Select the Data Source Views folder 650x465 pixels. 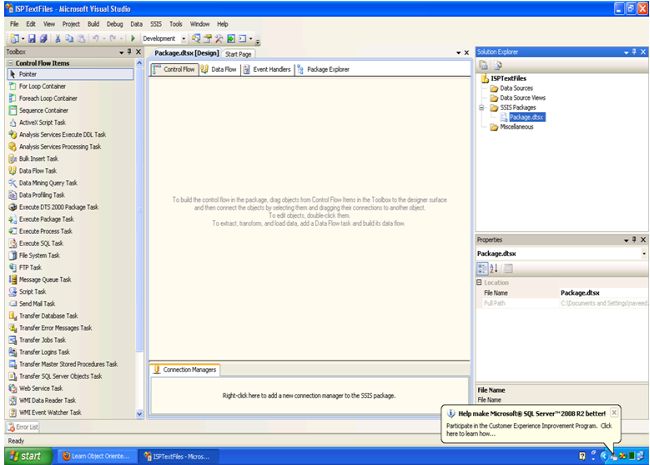click(x=522, y=98)
